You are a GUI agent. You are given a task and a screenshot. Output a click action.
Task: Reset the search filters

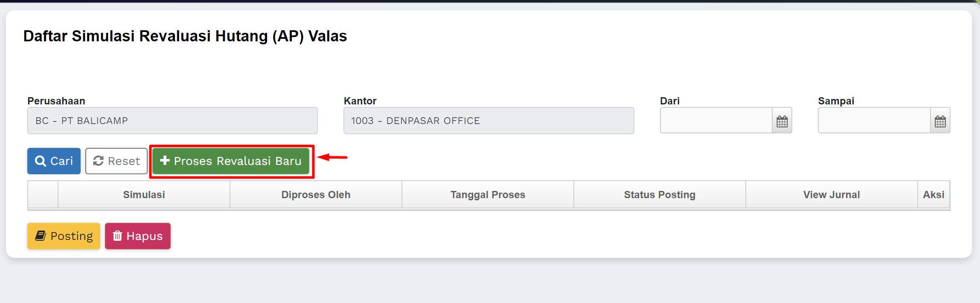click(116, 161)
